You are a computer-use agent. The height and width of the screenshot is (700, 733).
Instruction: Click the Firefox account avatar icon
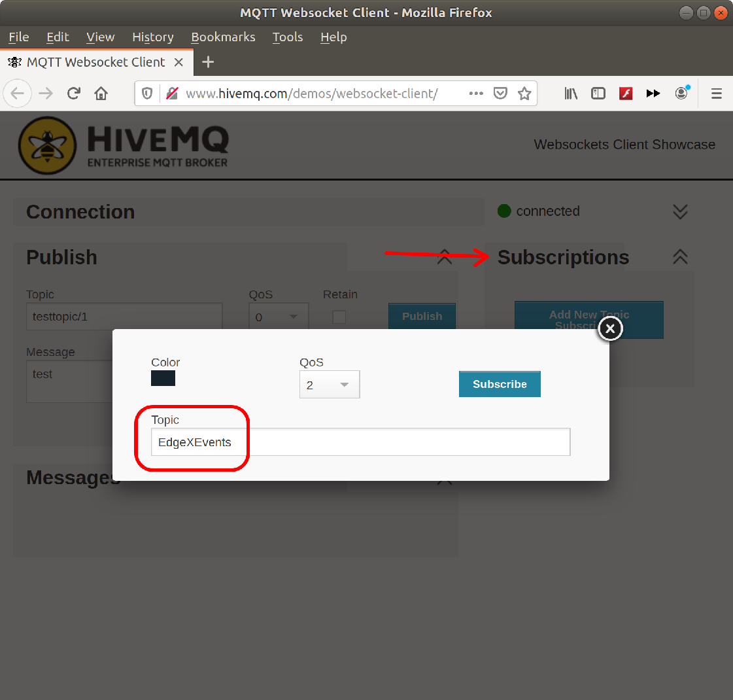(681, 93)
